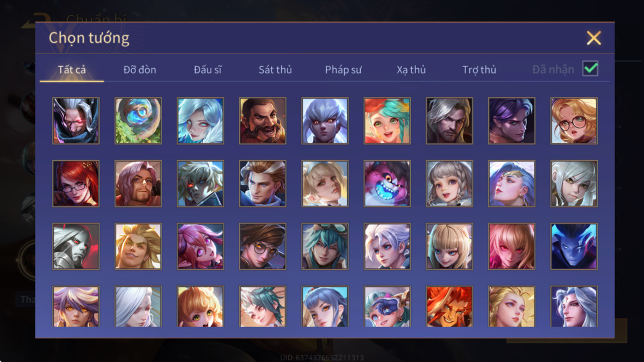644x362 pixels.
Task: Pick the red-haired hero with glasses
Action: tap(76, 184)
